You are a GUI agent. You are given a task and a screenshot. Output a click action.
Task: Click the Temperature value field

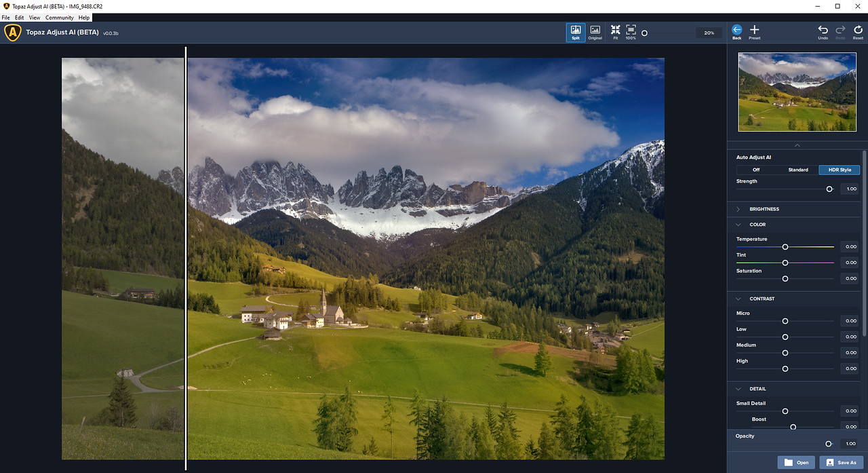pyautogui.click(x=850, y=247)
